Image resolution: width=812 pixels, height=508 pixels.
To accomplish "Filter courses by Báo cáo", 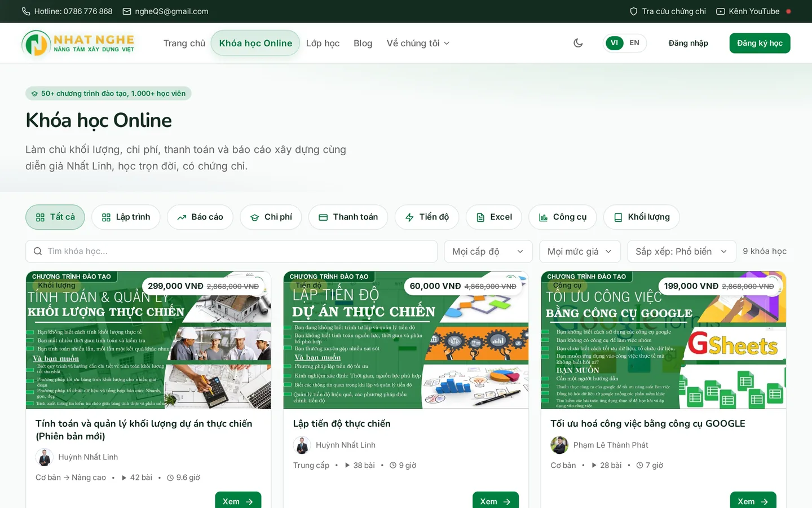I will click(200, 217).
